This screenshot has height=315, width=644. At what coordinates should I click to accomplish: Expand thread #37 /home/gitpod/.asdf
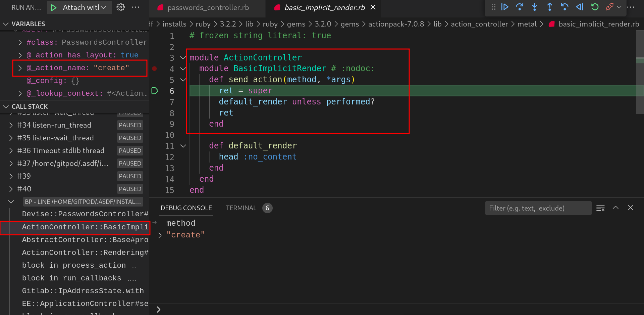pos(11,164)
